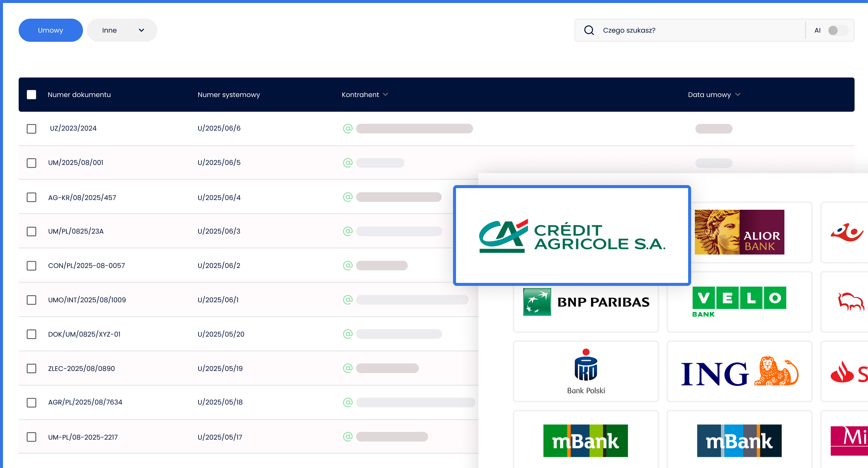Open the Data umowy sort chevron
868x468 pixels.
click(x=738, y=94)
